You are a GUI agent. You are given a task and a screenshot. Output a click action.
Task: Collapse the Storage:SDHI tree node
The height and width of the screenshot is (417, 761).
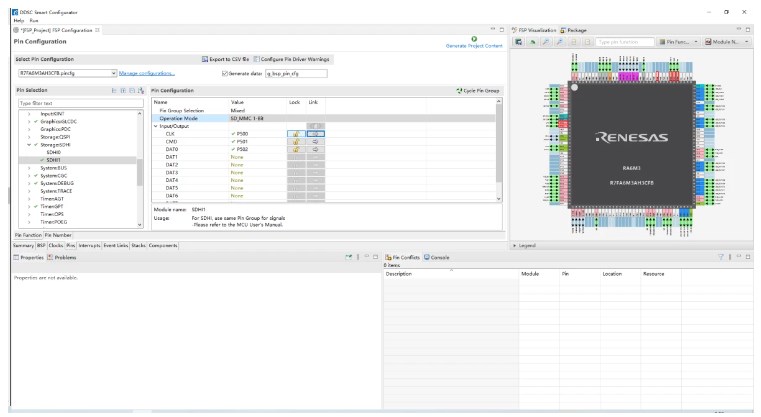29,145
